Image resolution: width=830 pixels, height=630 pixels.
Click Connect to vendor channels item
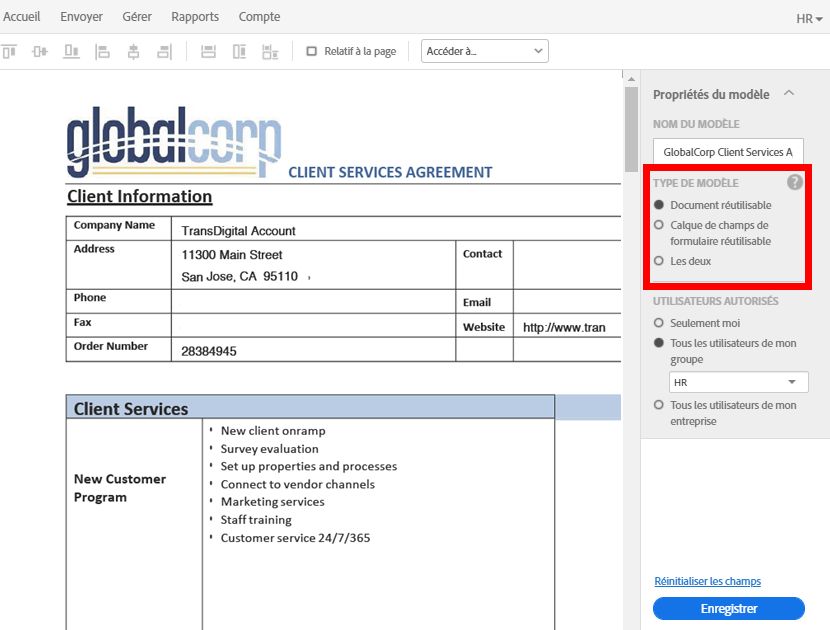tap(297, 484)
